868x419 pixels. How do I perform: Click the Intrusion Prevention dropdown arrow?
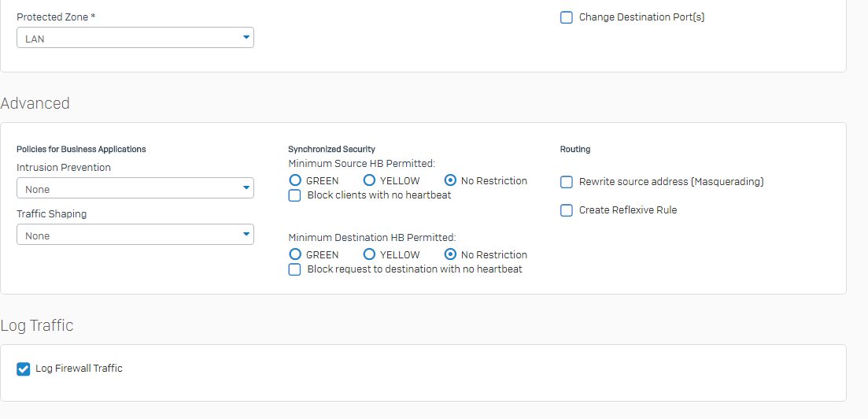pyautogui.click(x=246, y=188)
